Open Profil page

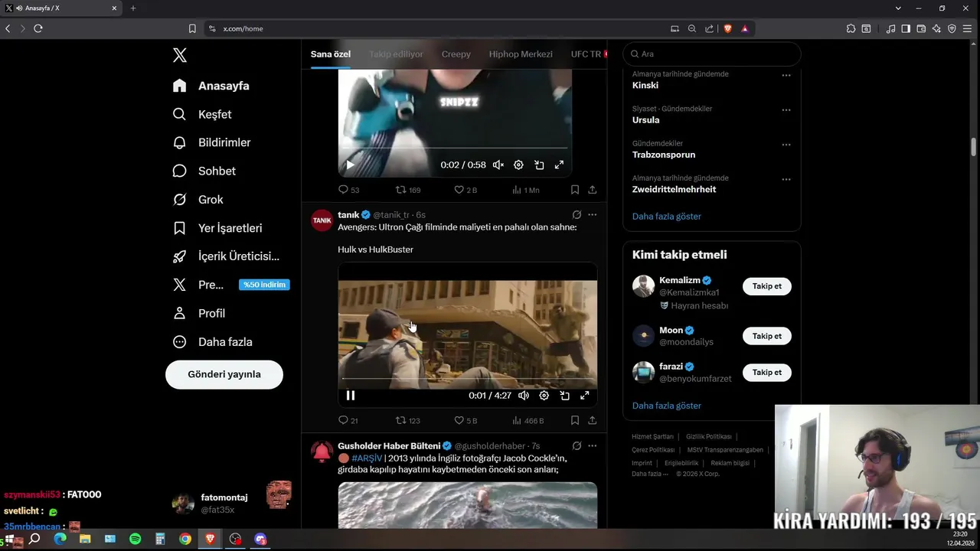[x=198, y=313]
